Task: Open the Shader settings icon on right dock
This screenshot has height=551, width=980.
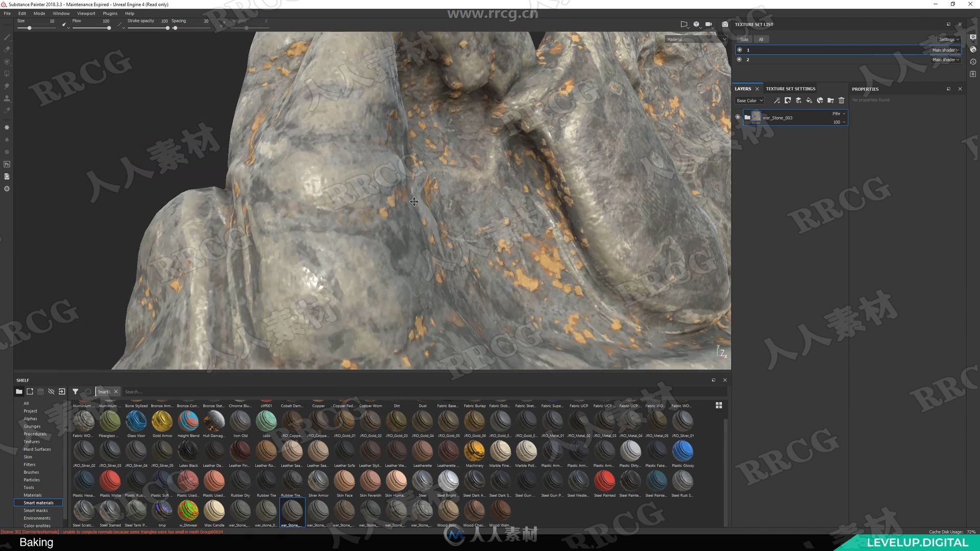Action: 973,49
